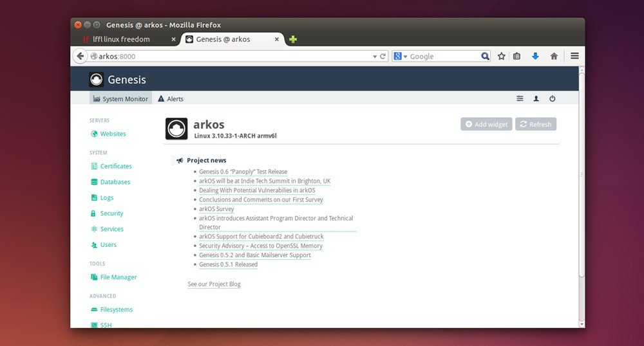
Task: Open the Firefox hamburger menu
Action: click(574, 57)
